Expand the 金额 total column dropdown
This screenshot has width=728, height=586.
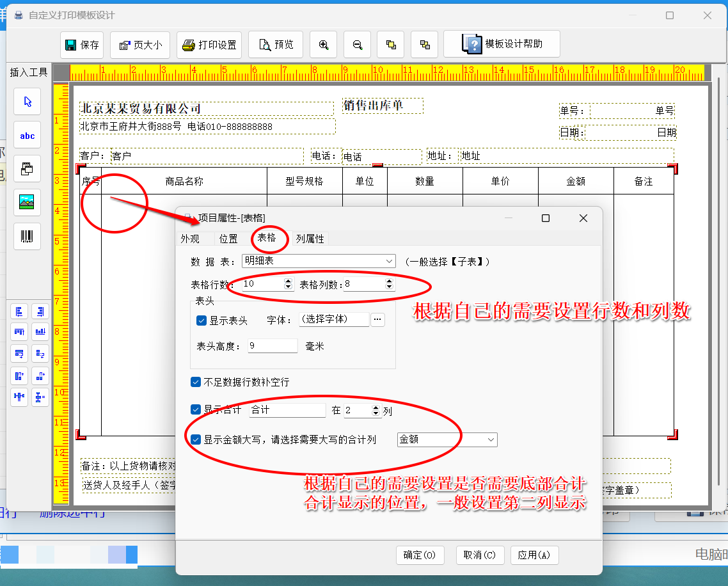491,439
